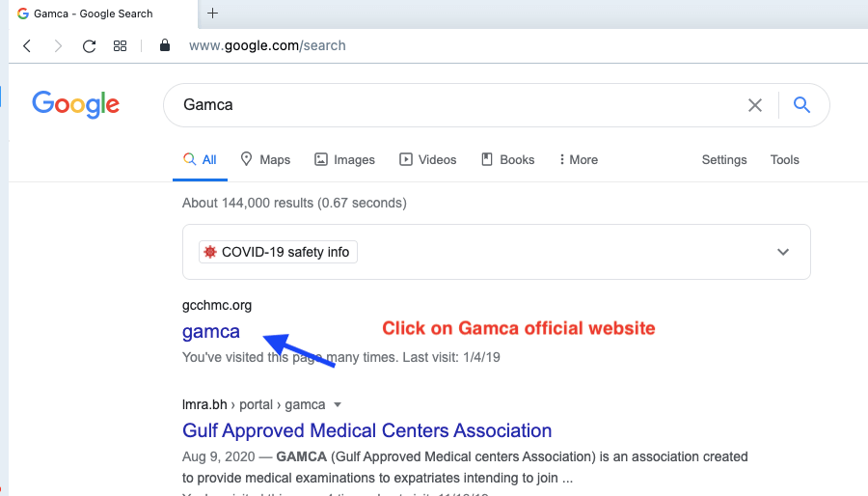Reload the page with the refresh icon
This screenshot has height=496, width=868.
coord(89,46)
